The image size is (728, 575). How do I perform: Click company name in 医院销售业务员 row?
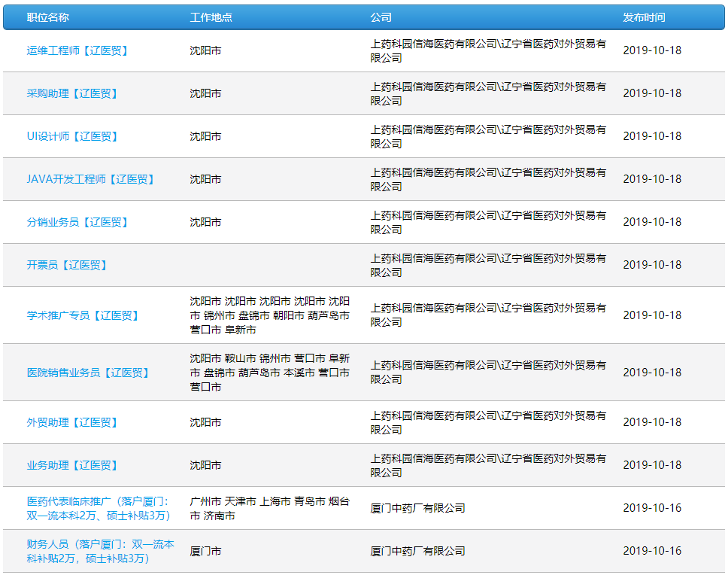(x=488, y=372)
